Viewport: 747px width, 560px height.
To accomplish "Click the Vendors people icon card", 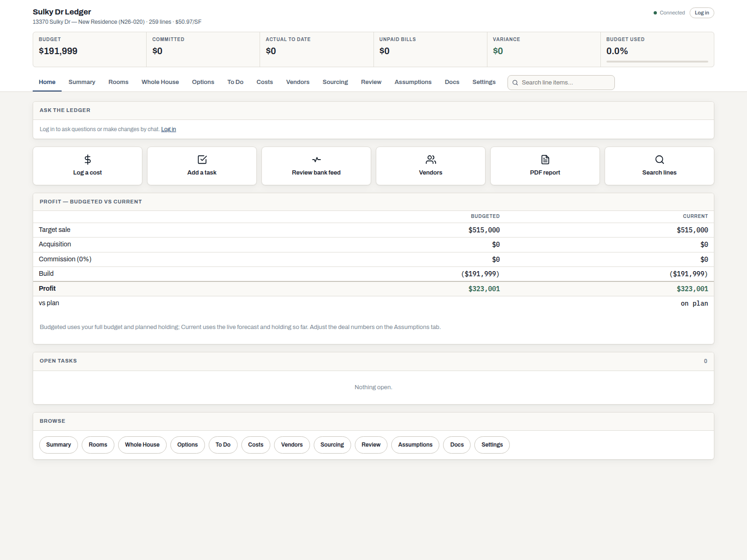I will [430, 166].
